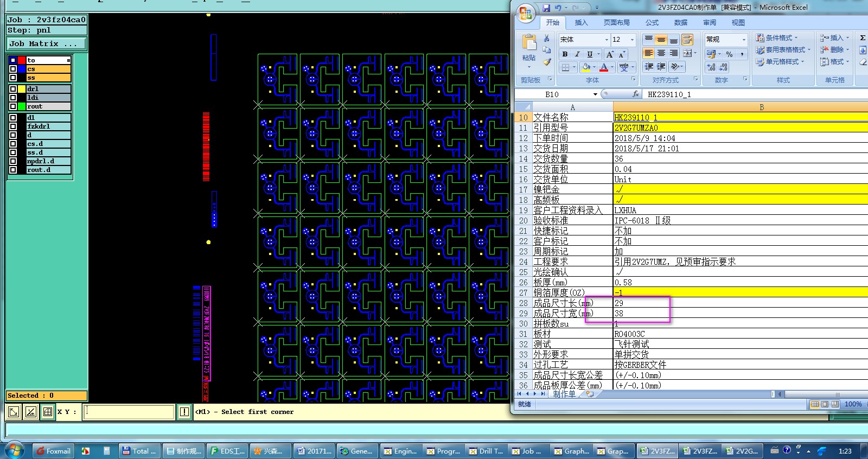The height and width of the screenshot is (459, 868).
Task: Toggle Bold formatting in Excel
Action: tap(565, 54)
